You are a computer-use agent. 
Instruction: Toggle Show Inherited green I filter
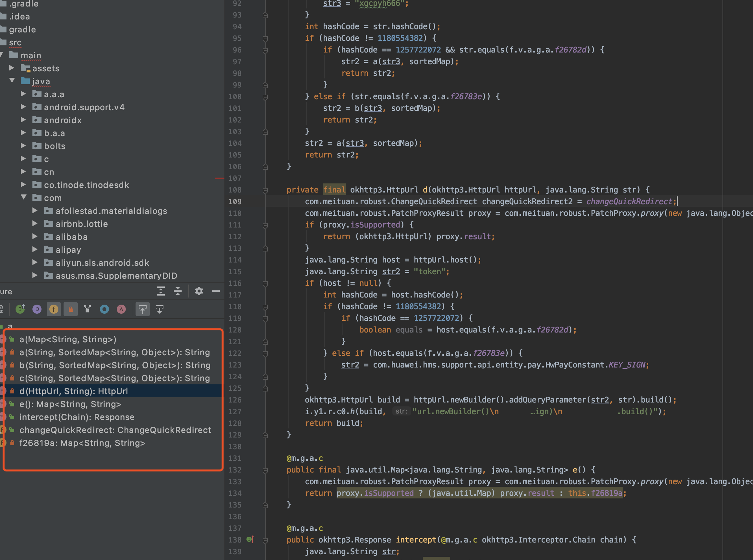pos(20,309)
